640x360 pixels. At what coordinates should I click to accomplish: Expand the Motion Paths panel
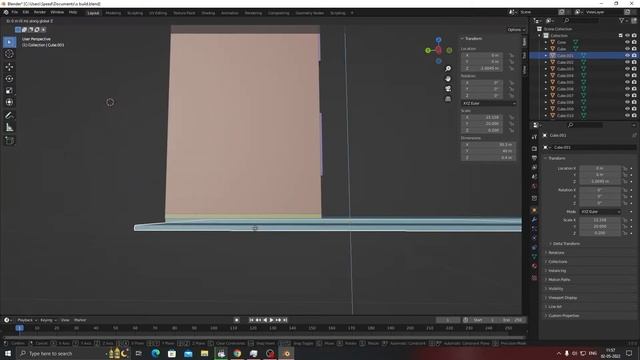point(559,280)
